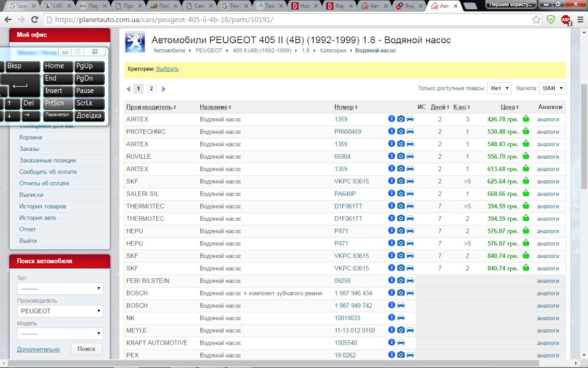Open 'Тип' dropdown in car search

pos(60,288)
